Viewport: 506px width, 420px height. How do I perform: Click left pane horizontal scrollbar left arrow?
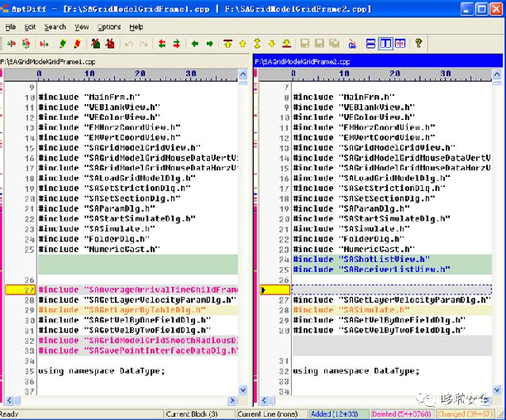tap(9, 401)
